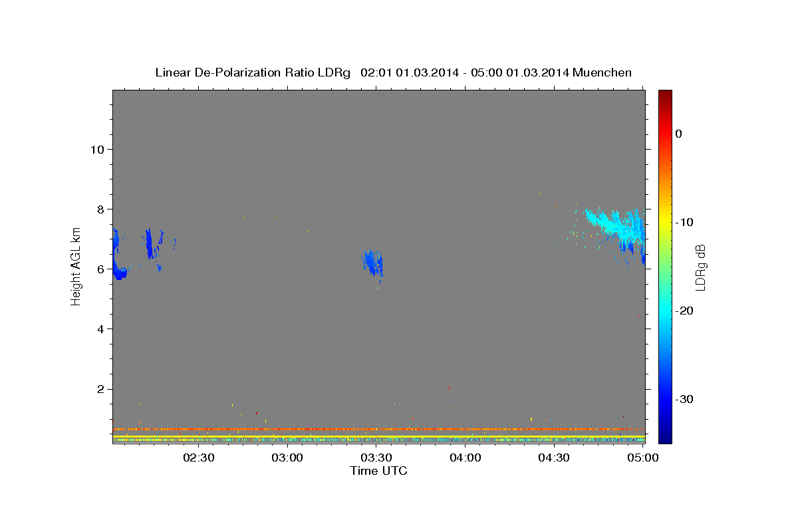Click the colorbar tick label -20
This screenshot has height=532, width=798.
(x=685, y=311)
